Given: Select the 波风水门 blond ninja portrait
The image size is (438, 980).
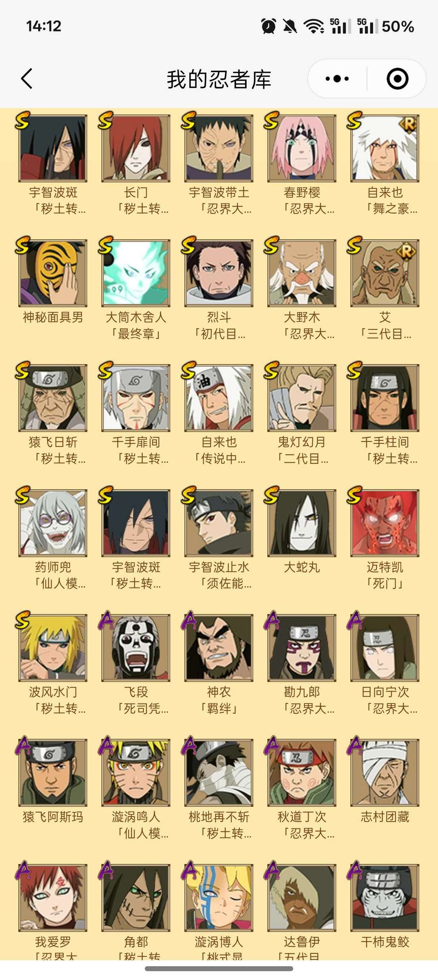Looking at the screenshot, I should click(53, 648).
